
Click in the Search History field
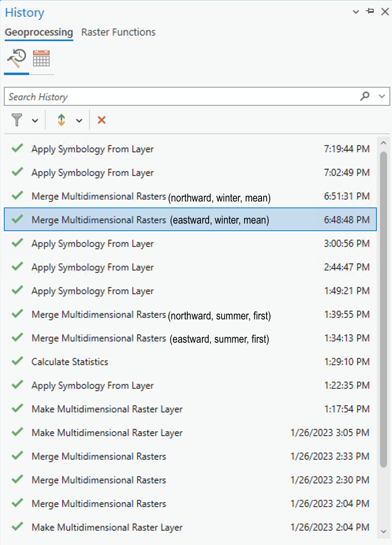[181, 97]
